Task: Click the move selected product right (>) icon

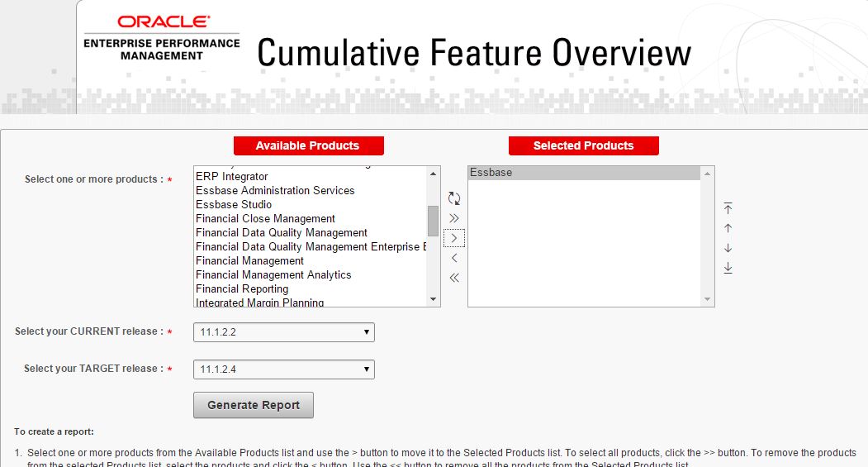Action: click(x=454, y=238)
